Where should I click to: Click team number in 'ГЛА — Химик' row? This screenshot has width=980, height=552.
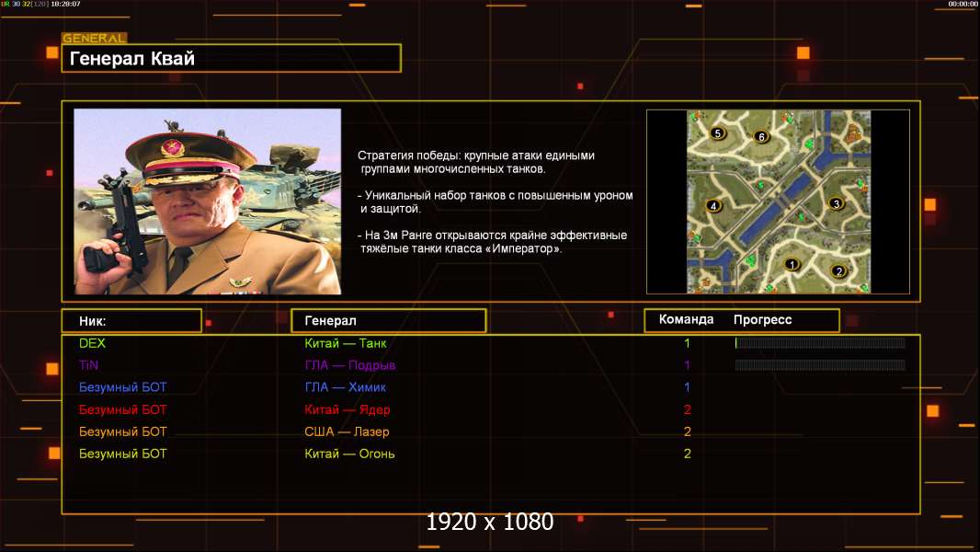[687, 387]
